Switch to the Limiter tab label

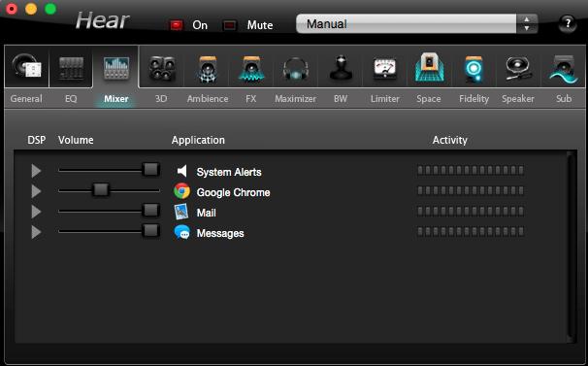click(x=385, y=99)
